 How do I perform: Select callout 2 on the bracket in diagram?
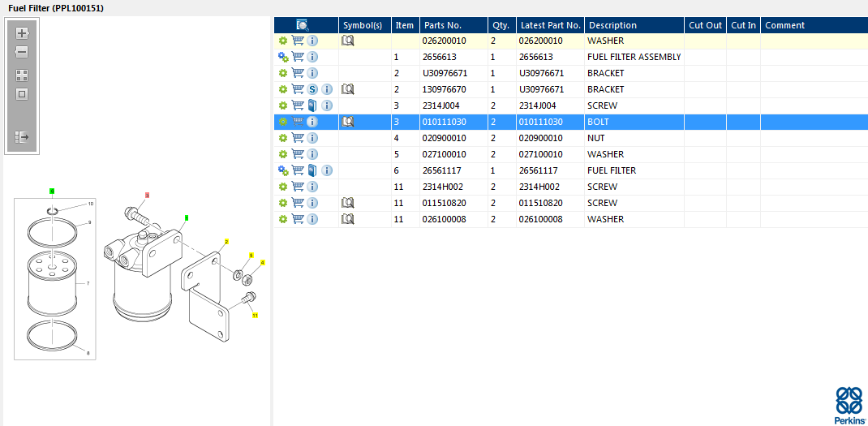coord(226,242)
